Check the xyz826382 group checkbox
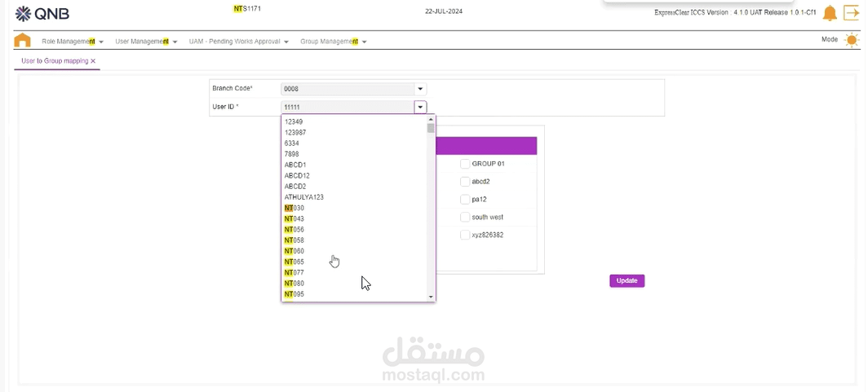 pyautogui.click(x=465, y=235)
